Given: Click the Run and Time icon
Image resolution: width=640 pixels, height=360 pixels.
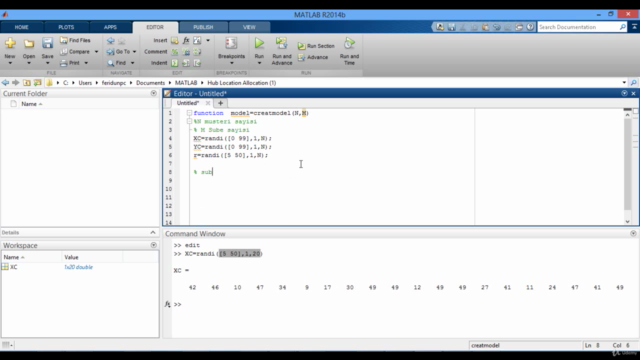Looking at the screenshot, I should (x=349, y=43).
